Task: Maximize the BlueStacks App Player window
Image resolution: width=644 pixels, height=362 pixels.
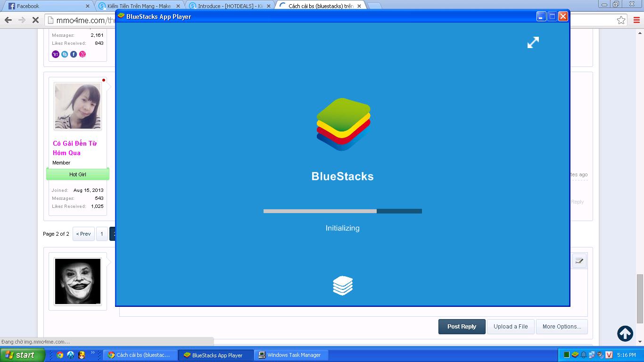Action: point(553,16)
